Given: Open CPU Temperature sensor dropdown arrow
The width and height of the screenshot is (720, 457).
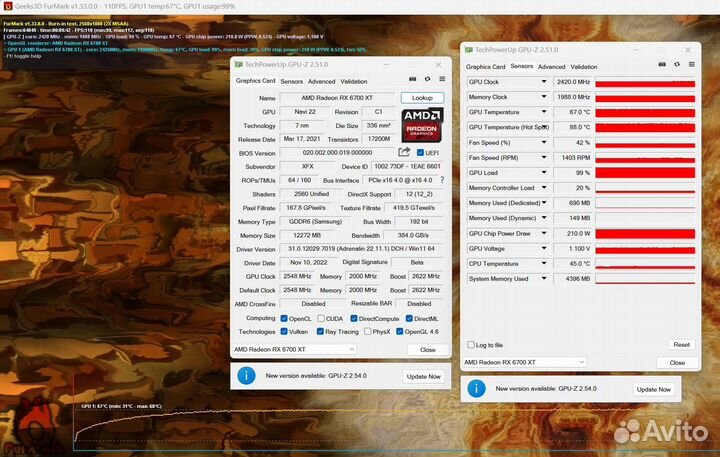Looking at the screenshot, I should [x=544, y=264].
